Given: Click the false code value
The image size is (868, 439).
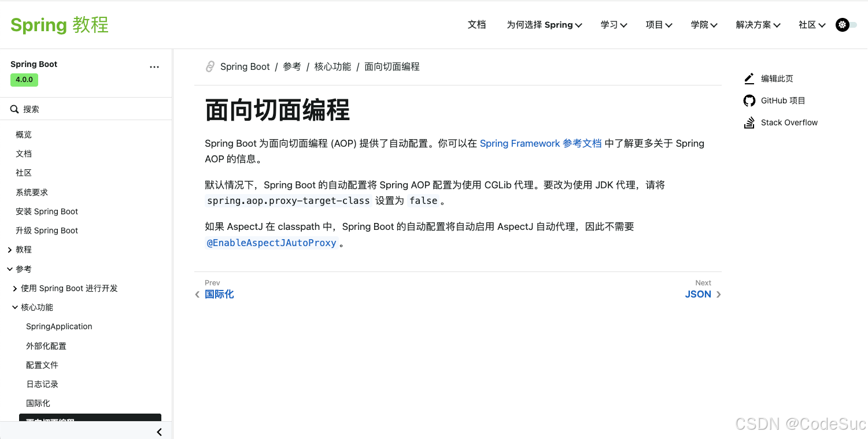Looking at the screenshot, I should [424, 200].
